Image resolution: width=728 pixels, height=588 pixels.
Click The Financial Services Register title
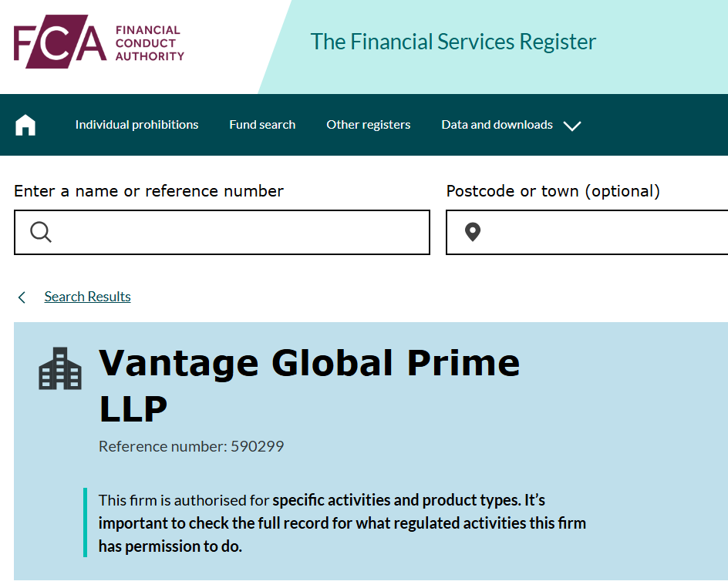pos(453,42)
